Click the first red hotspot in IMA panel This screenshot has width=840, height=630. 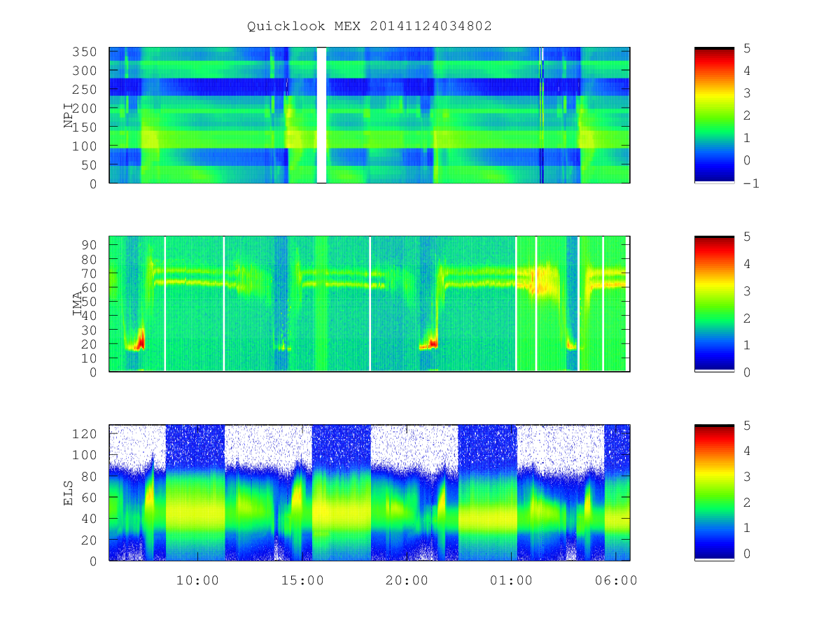(x=141, y=341)
